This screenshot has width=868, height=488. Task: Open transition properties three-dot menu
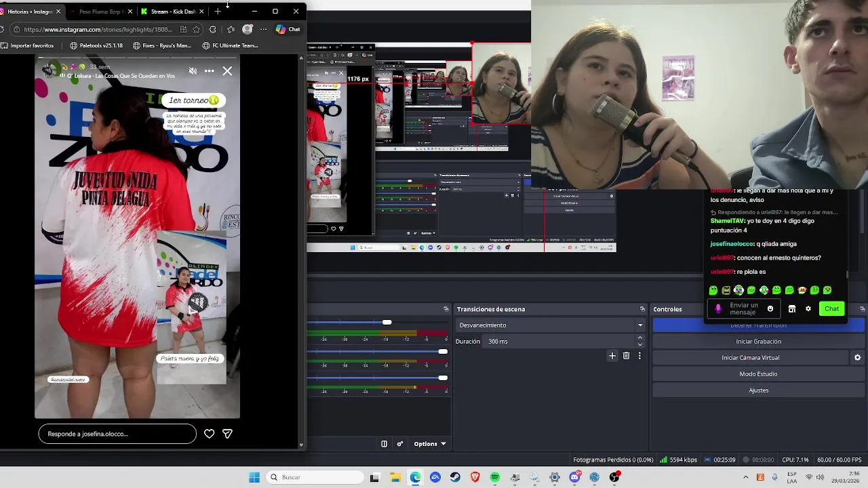[639, 356]
